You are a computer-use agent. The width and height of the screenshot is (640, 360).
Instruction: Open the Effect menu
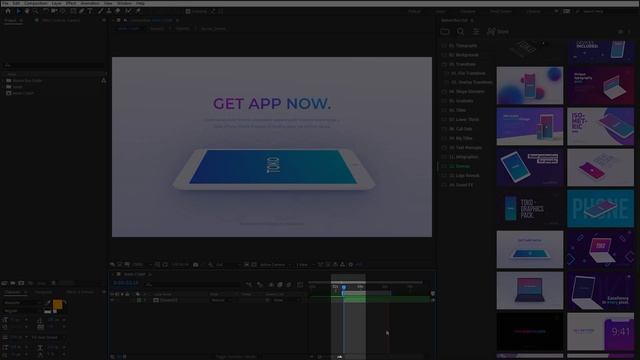(x=71, y=3)
